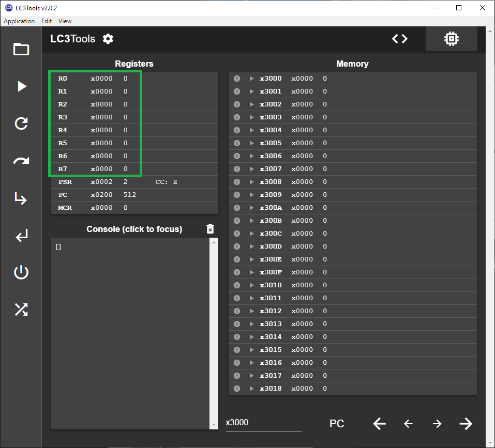Run the program with the play icon
Screen dimensions: 495x448
22,86
